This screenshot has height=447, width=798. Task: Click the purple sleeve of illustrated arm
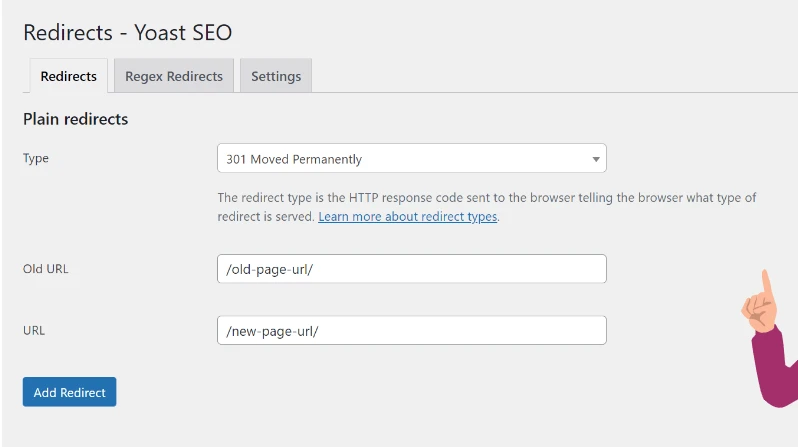coord(774,367)
